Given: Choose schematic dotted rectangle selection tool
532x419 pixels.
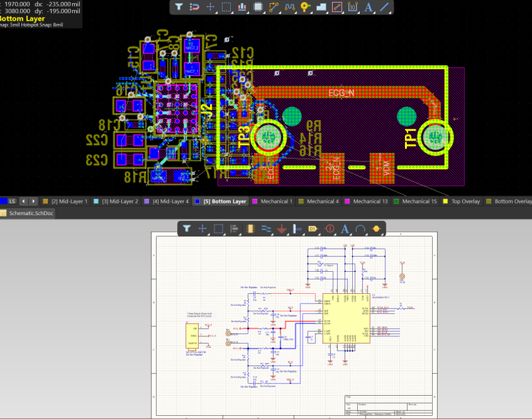Looking at the screenshot, I should [218, 229].
